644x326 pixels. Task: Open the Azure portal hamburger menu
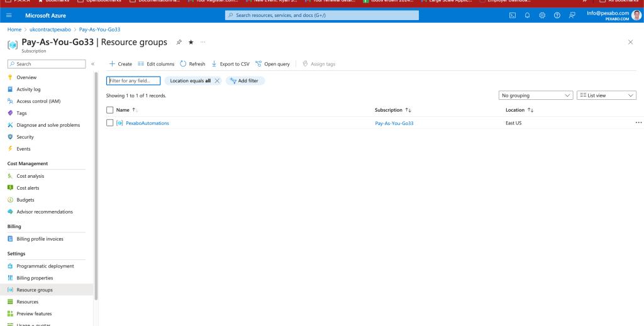tap(9, 16)
